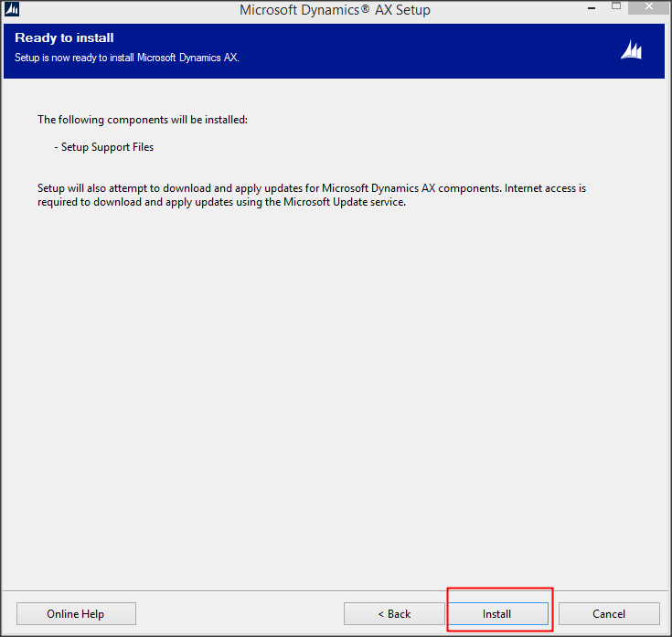
Task: Click the 'Ready to install' heading
Action: [64, 37]
